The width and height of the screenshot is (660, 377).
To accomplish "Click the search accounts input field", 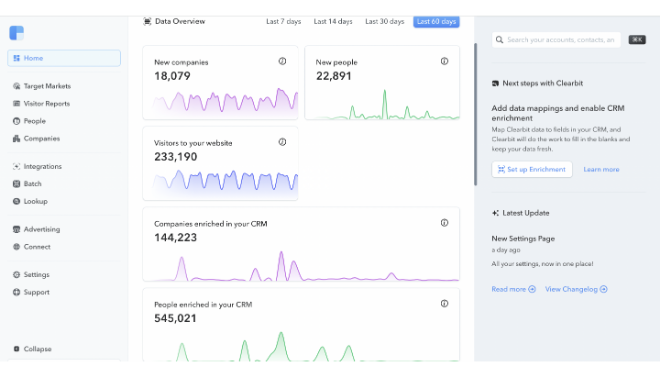I will [556, 40].
